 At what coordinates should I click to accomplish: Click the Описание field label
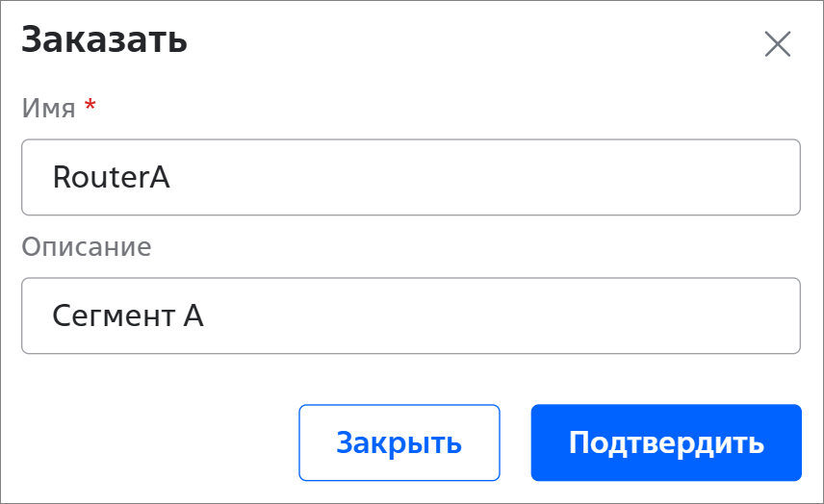[87, 246]
